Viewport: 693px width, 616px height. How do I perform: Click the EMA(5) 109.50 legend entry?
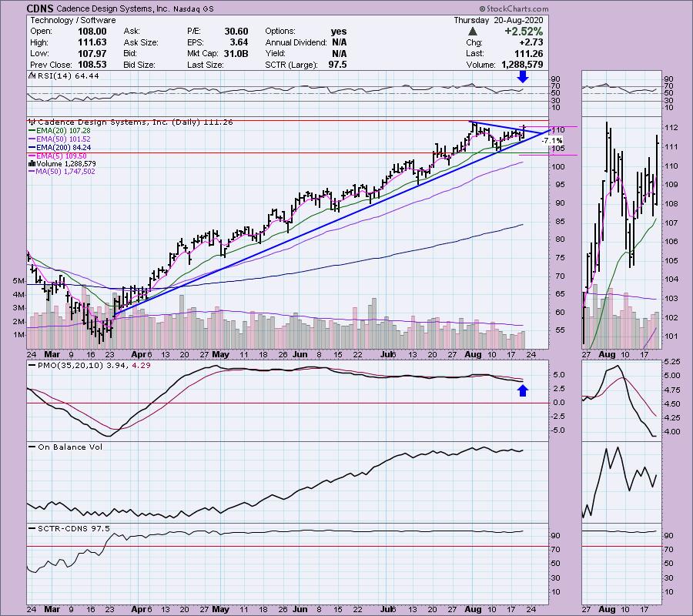pos(62,156)
